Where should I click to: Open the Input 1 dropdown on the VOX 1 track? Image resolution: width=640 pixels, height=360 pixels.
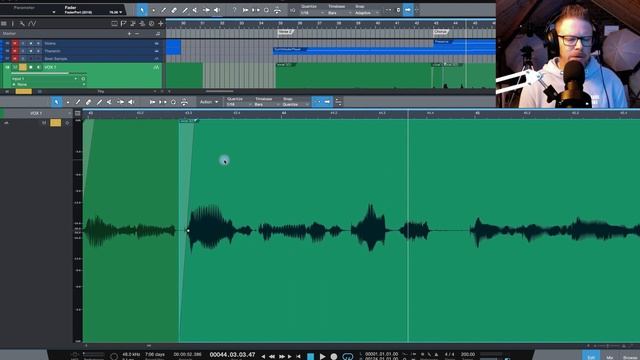(x=44, y=79)
